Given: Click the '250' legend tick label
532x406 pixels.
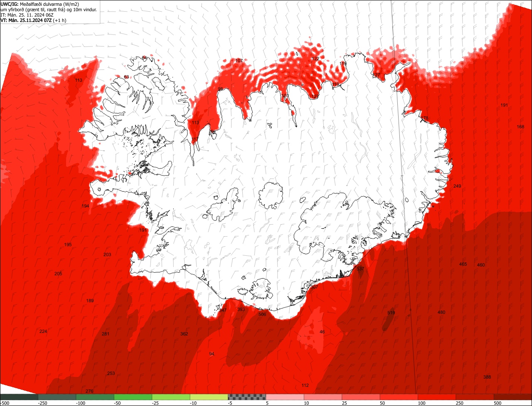Looking at the screenshot, I should [460, 403].
